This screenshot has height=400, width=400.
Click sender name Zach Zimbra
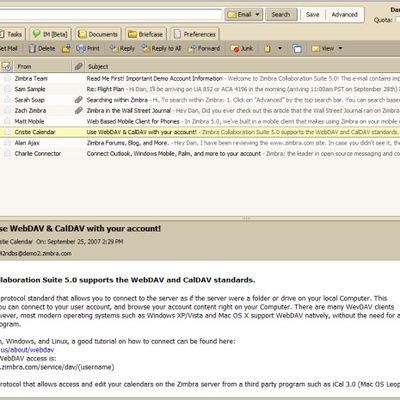click(x=30, y=110)
